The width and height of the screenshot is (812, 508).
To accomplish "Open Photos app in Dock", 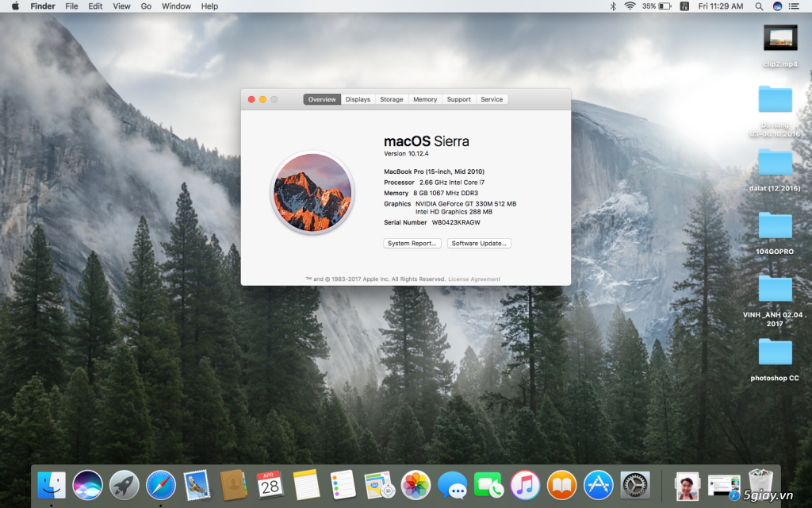I will point(416,485).
